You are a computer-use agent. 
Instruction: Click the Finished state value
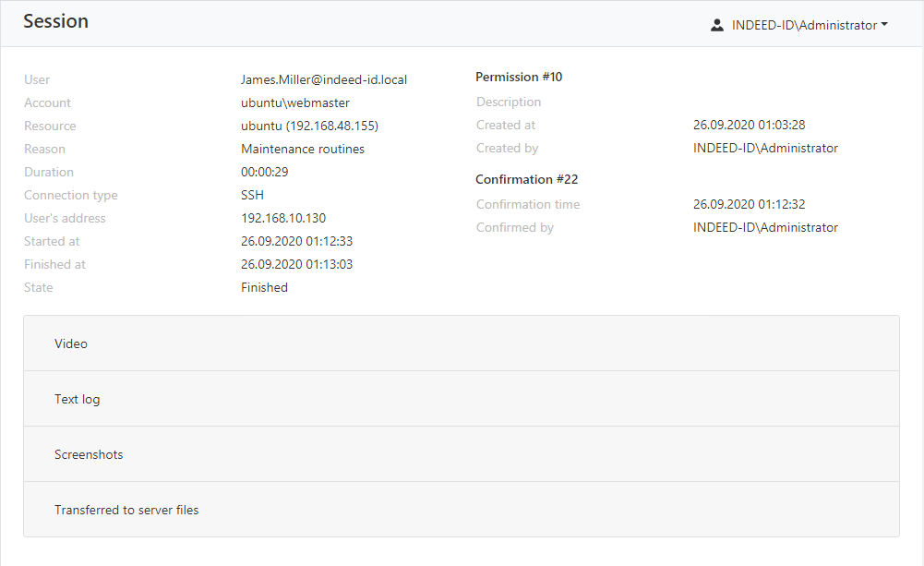pyautogui.click(x=264, y=287)
